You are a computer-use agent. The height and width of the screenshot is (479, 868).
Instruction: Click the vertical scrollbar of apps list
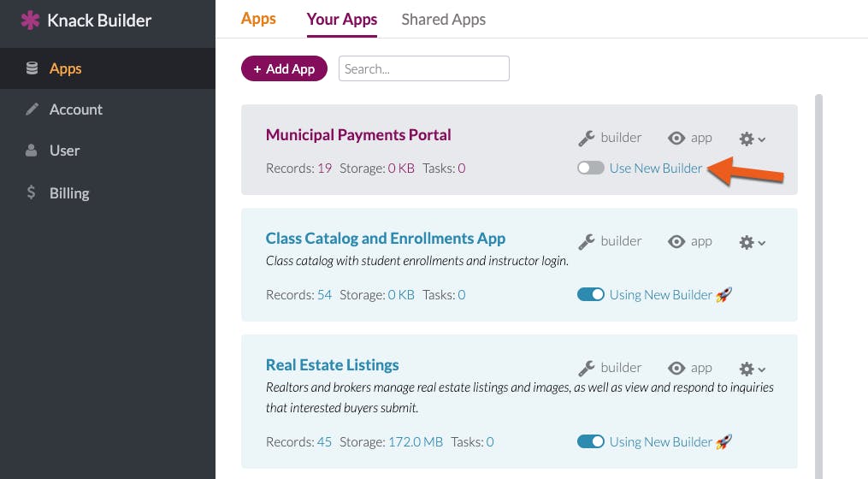coord(818,287)
